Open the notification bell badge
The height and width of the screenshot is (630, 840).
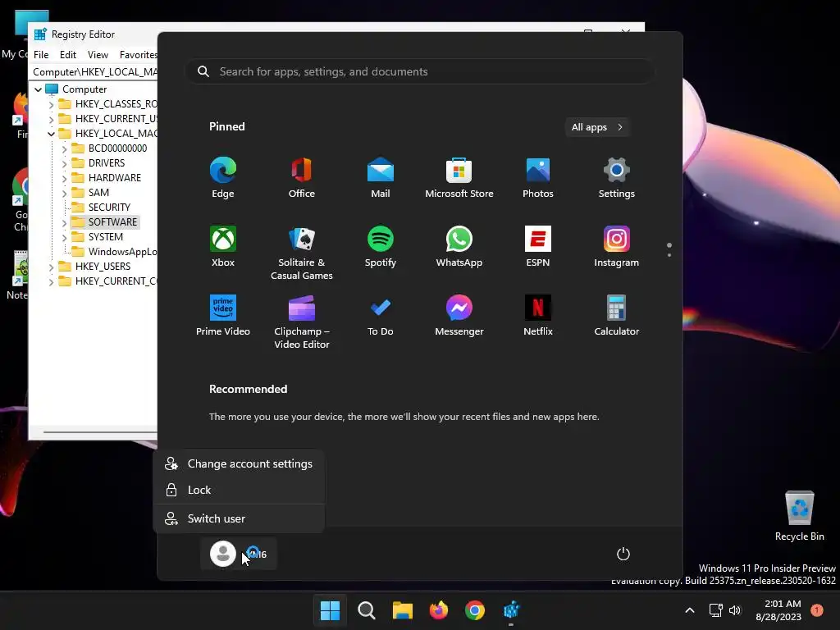817,610
